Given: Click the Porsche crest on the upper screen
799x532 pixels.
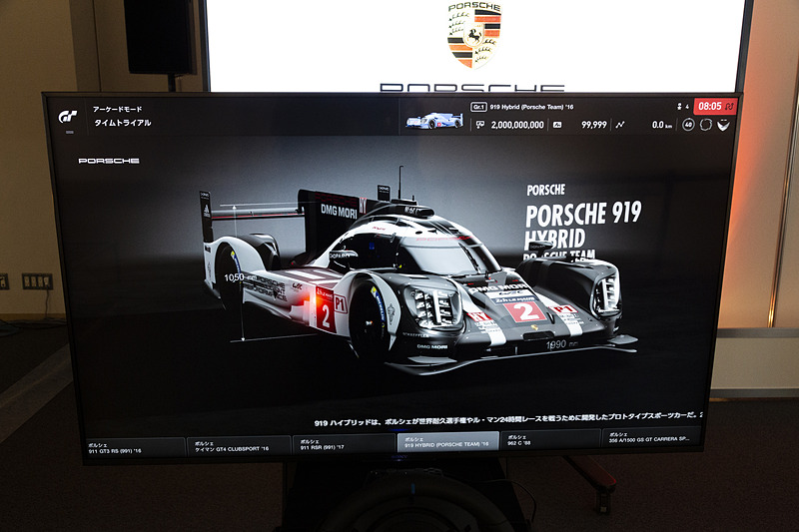Looking at the screenshot, I should [x=474, y=35].
